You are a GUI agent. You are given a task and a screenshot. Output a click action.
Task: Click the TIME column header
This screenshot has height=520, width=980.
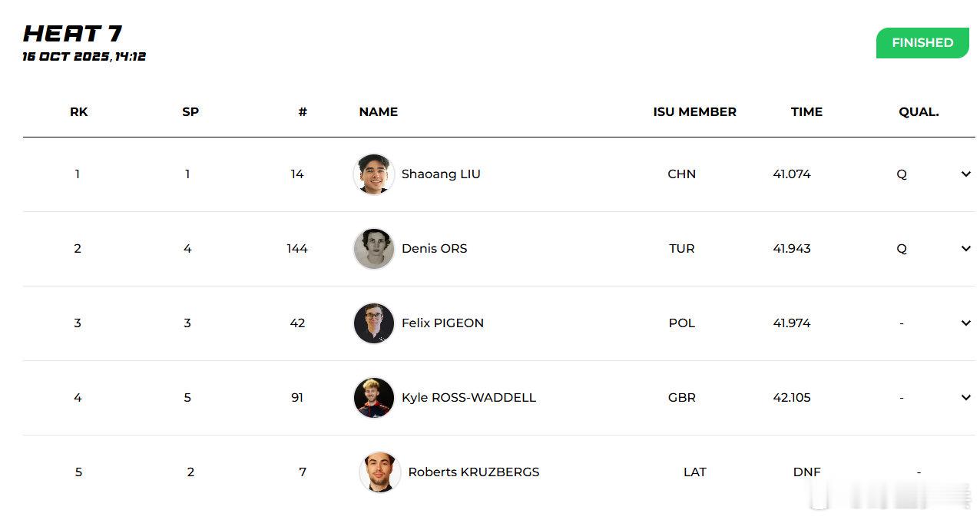point(806,112)
